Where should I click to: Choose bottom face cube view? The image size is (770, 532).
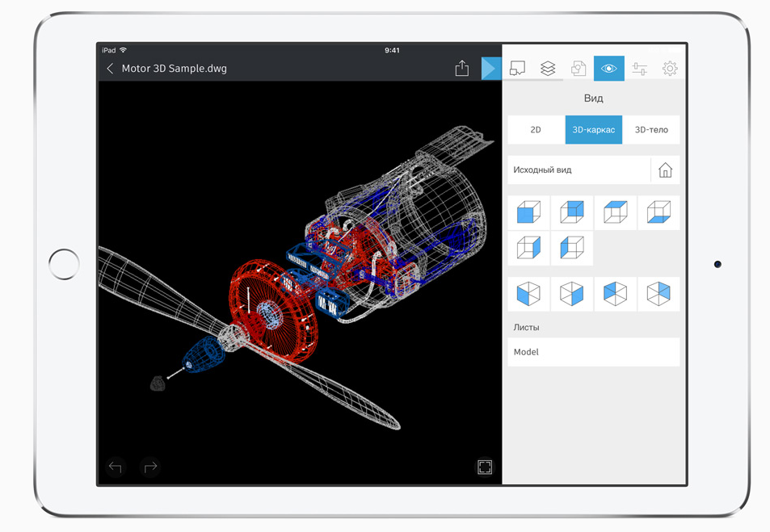658,212
